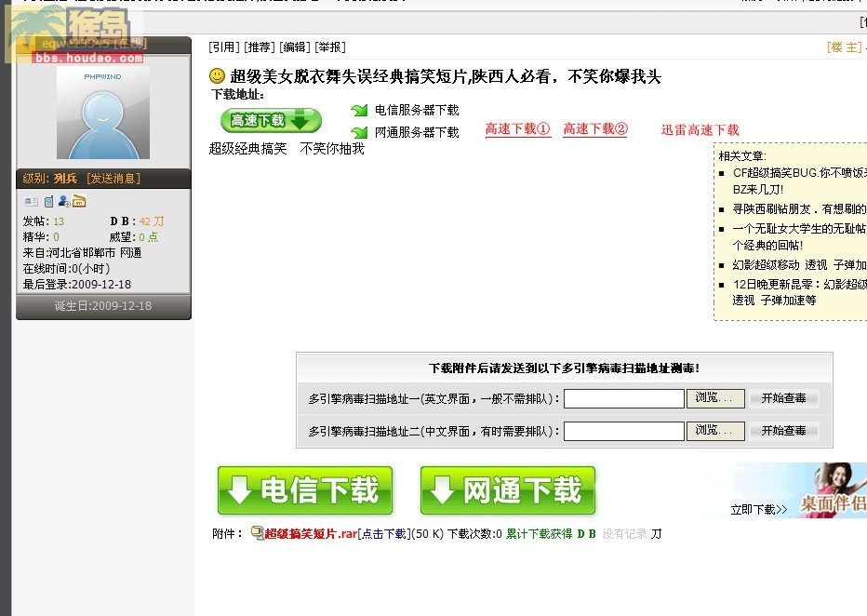Click the user level 列兵 label
Screen dimensions: 867x616
pos(65,178)
